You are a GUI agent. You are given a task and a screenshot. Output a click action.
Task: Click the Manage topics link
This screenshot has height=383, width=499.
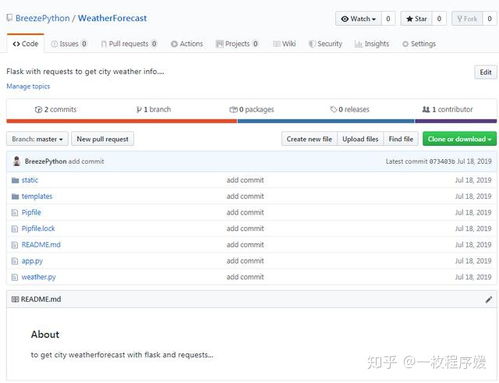tap(28, 86)
